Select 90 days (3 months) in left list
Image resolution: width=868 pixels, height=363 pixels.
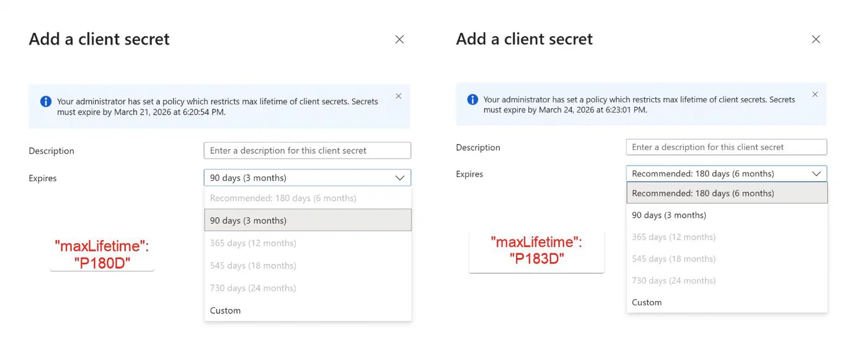308,220
